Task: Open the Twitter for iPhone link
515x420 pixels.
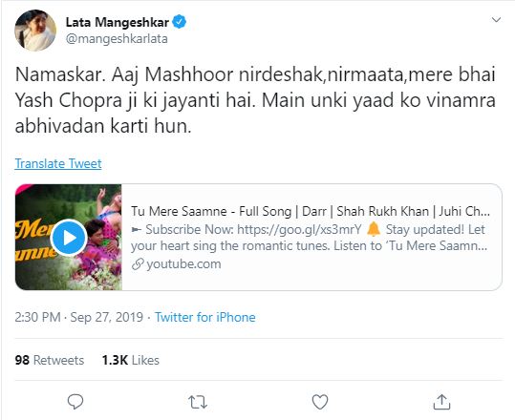Action: 204,317
